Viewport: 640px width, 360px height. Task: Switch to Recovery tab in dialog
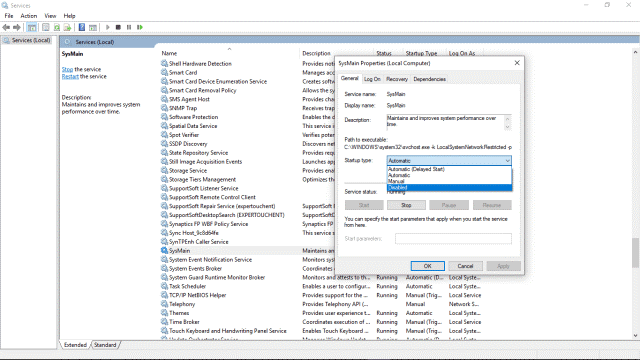[397, 79]
